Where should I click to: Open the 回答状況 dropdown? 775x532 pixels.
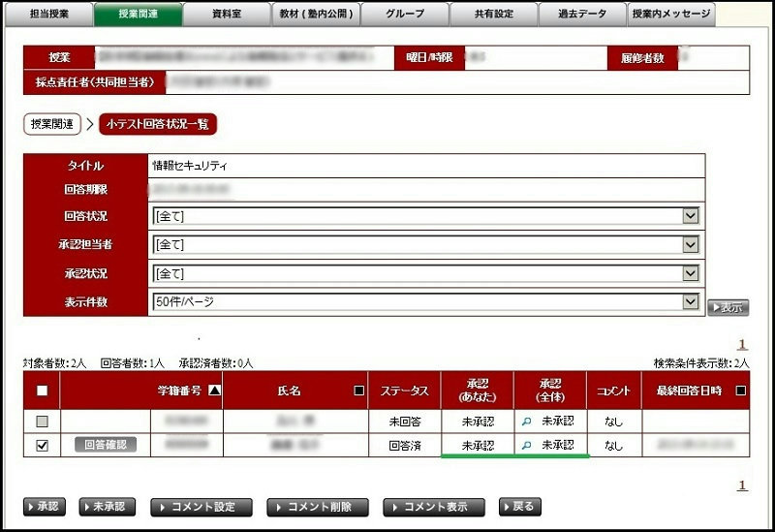click(690, 216)
